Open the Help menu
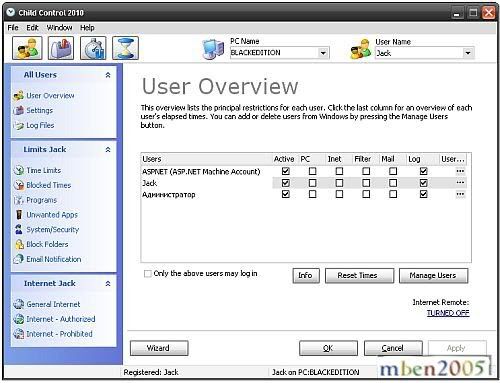The width and height of the screenshot is (500, 383). click(x=87, y=28)
